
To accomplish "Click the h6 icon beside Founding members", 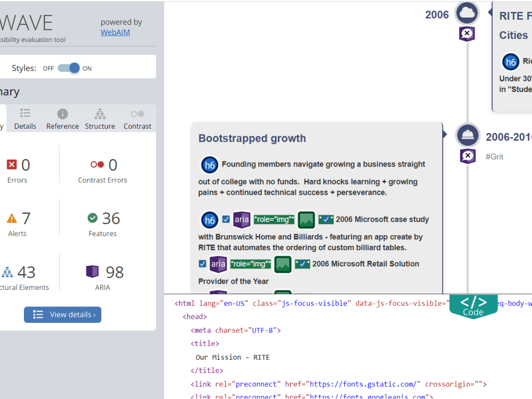I will tap(209, 164).
